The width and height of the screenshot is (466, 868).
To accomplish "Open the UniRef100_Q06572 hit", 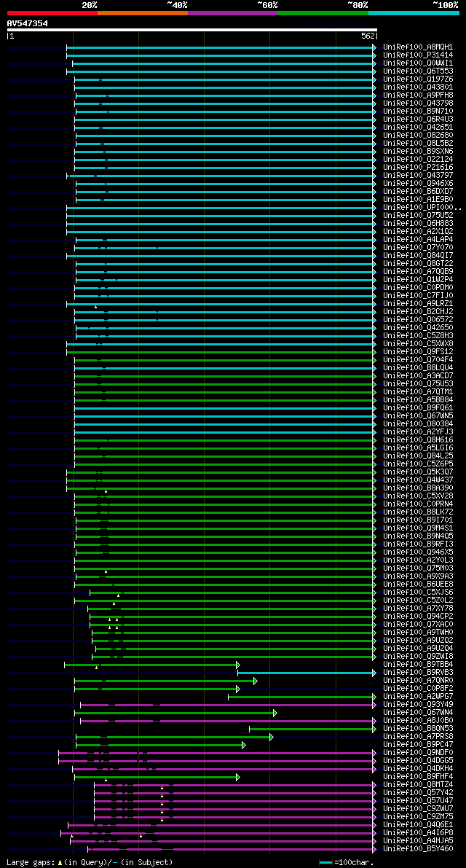I will (x=418, y=320).
